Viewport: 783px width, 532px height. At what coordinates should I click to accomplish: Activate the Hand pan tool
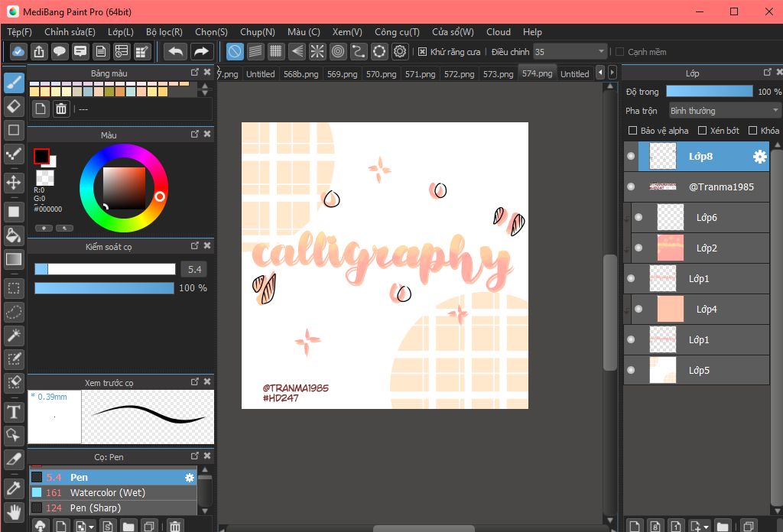[13, 511]
